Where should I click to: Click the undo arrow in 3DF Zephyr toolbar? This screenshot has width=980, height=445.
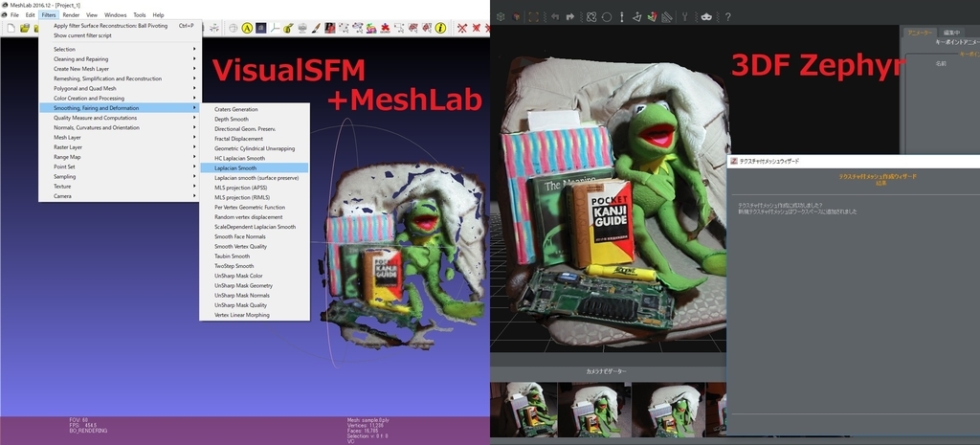click(555, 17)
